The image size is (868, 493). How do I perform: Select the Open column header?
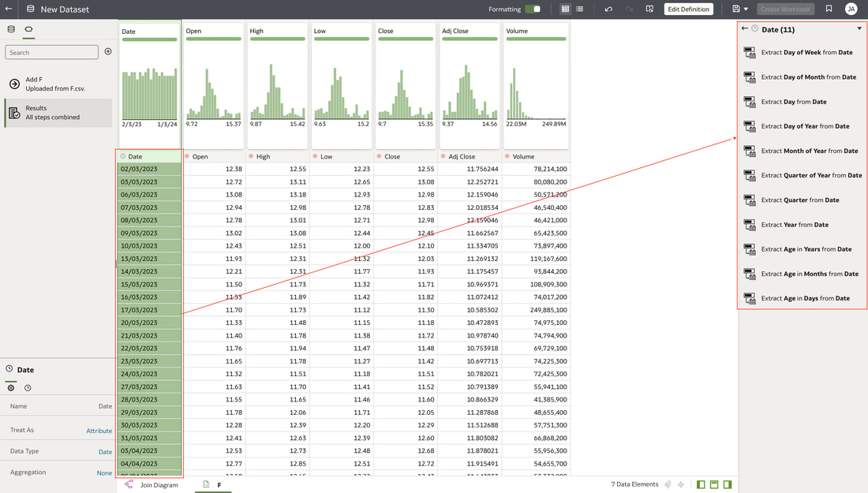214,157
